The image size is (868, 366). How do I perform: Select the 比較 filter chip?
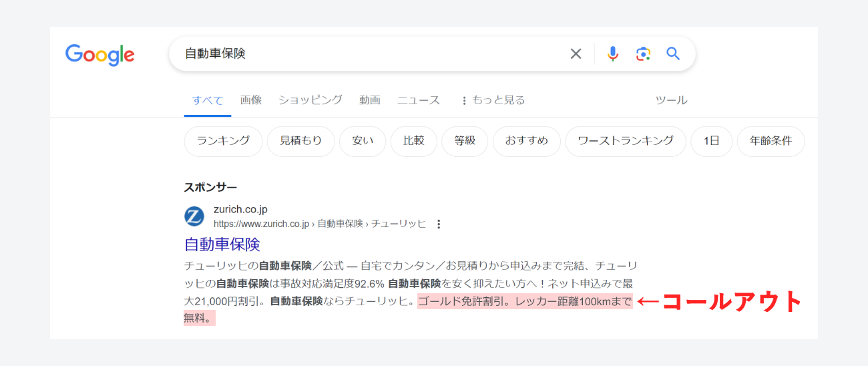coord(414,142)
